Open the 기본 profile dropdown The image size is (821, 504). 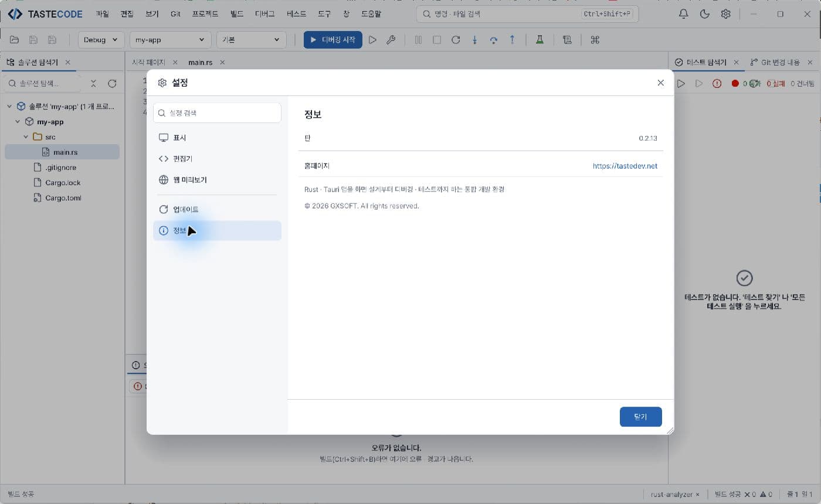point(251,40)
